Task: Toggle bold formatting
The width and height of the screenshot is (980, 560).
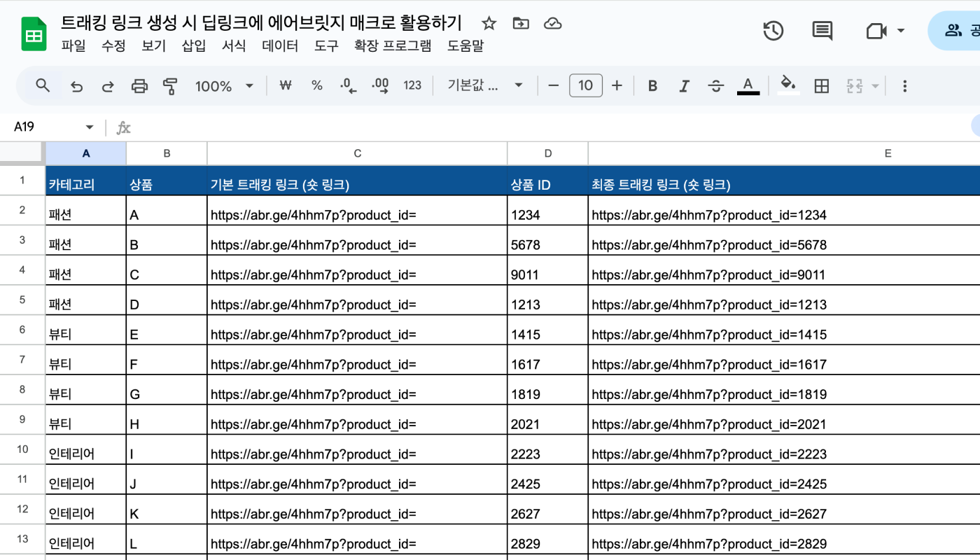Action: pos(652,86)
